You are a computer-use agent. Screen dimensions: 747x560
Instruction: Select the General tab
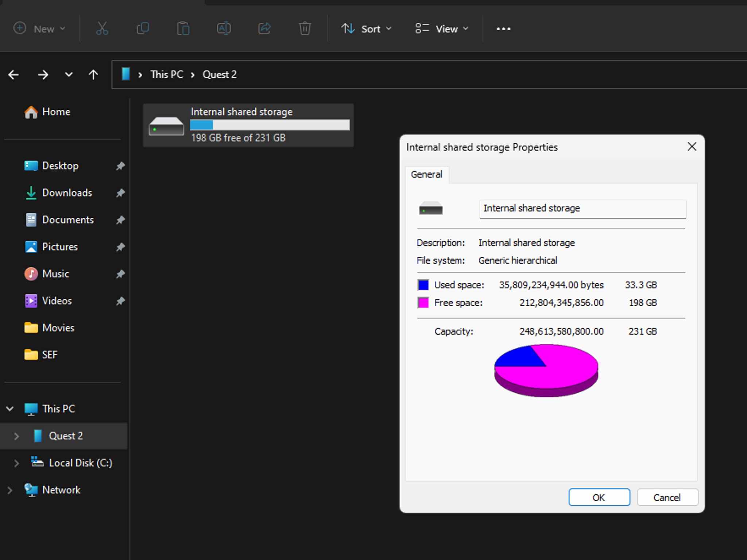click(426, 175)
